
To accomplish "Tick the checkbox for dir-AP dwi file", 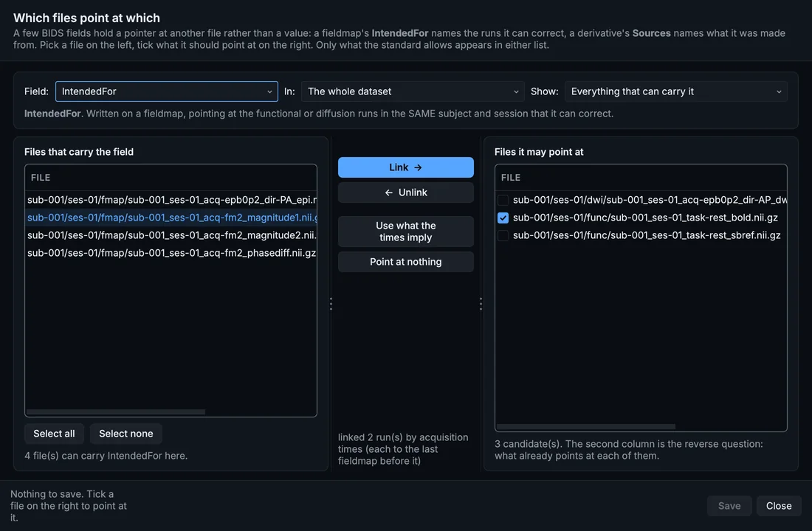I will (x=503, y=200).
